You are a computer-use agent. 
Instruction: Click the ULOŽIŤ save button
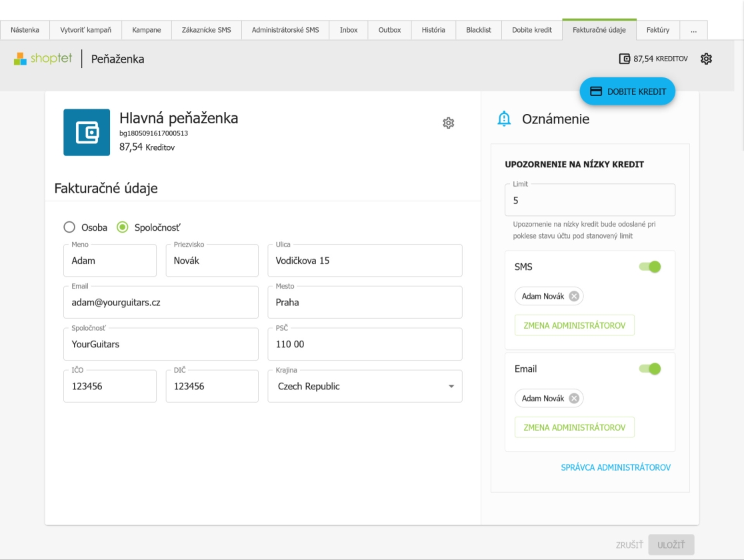click(x=671, y=545)
